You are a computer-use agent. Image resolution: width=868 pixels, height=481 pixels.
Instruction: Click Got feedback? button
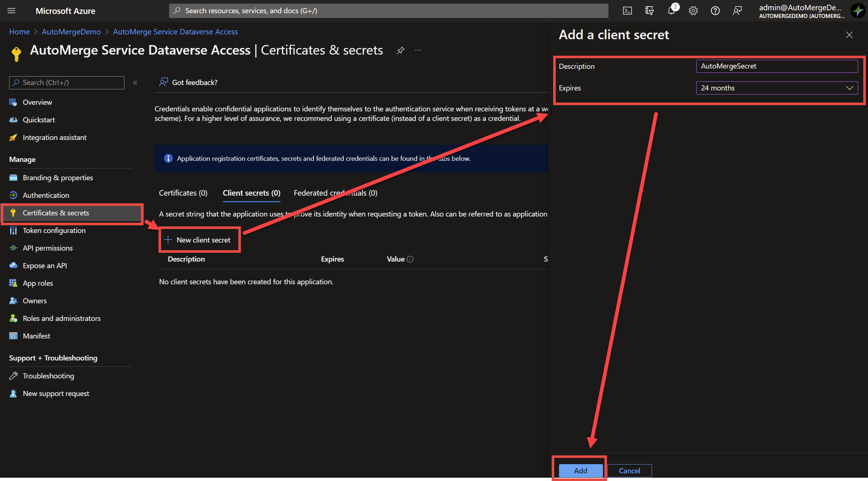coord(188,82)
